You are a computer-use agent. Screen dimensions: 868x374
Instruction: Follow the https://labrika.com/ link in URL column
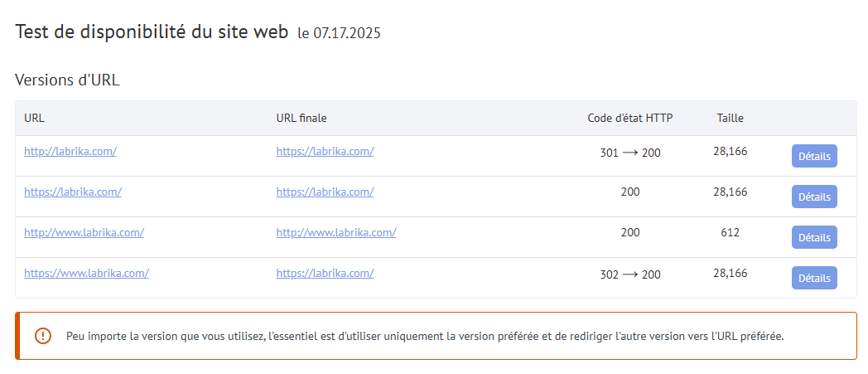73,192
